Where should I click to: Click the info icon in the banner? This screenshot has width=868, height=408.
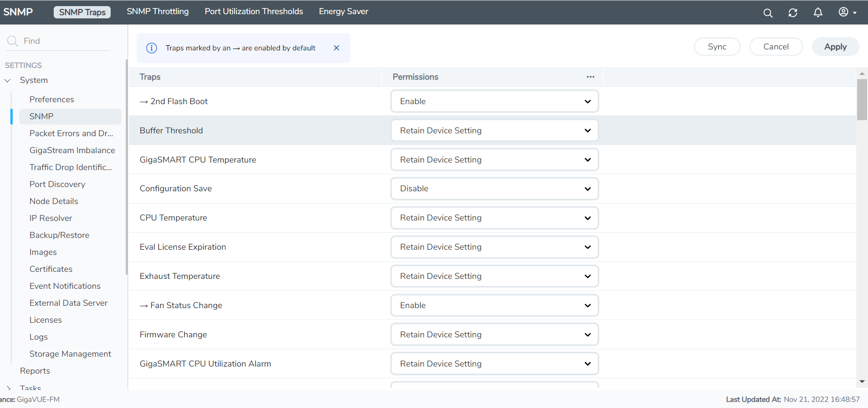pyautogui.click(x=152, y=48)
